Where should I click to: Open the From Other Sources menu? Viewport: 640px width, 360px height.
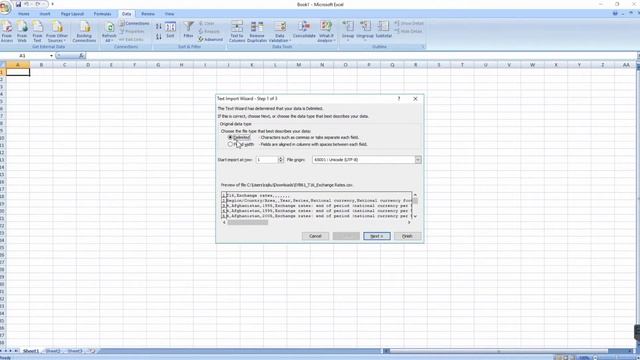(x=57, y=31)
